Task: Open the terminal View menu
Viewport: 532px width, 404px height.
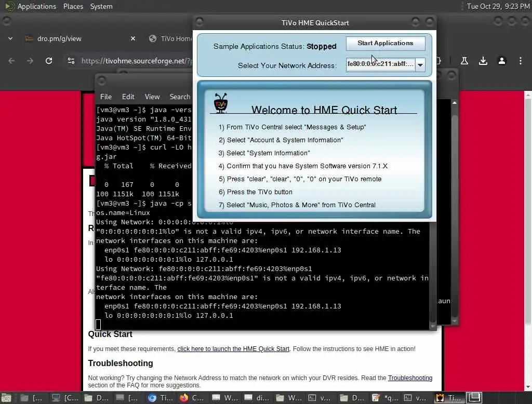Action: [152, 97]
